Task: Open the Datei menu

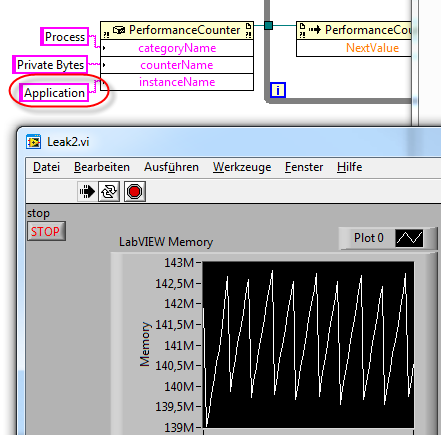Action: click(46, 167)
